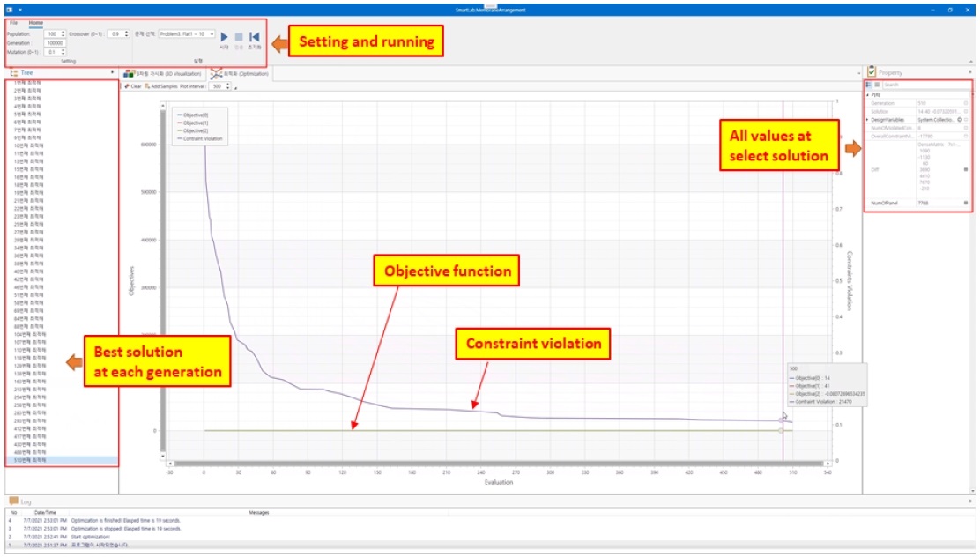Viewport: 980px width, 557px height.
Task: Click the marker square on the Solution row
Action: [966, 111]
